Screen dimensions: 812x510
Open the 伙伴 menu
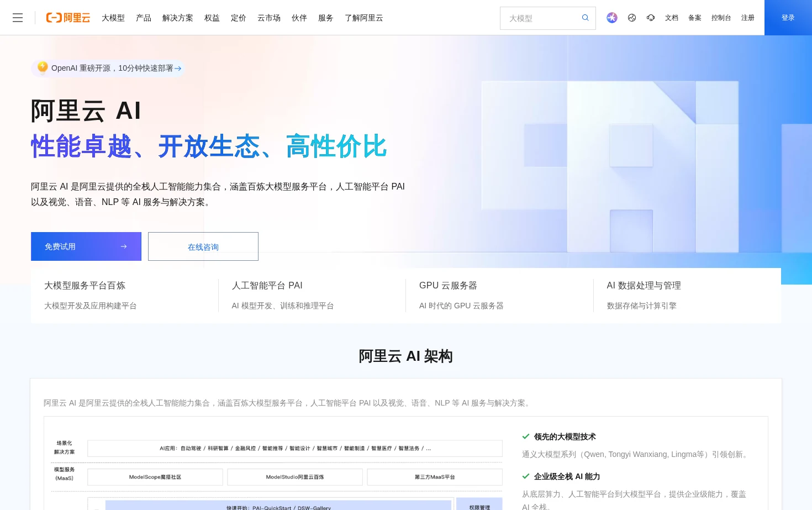click(299, 18)
